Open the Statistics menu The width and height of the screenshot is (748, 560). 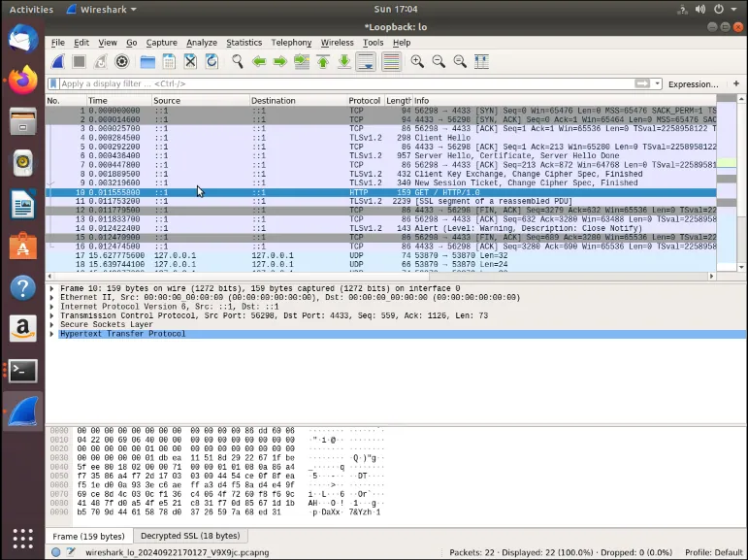244,43
